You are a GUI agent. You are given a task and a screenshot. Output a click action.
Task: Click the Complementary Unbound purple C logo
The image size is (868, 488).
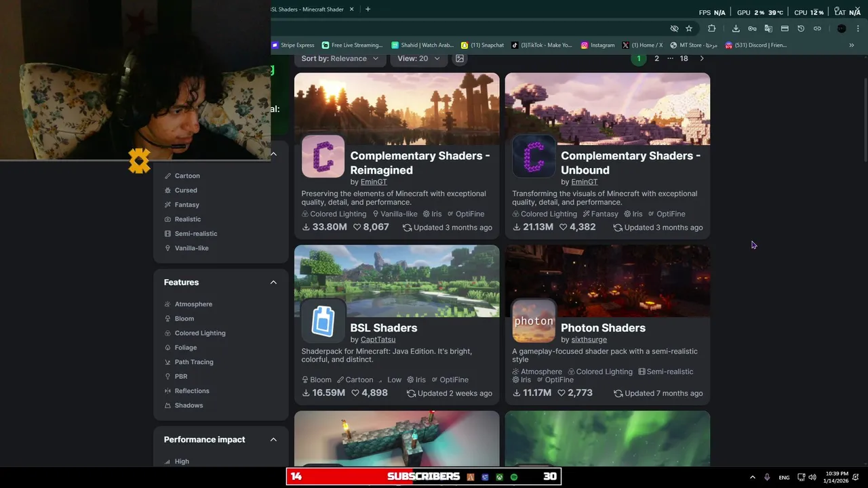(534, 157)
